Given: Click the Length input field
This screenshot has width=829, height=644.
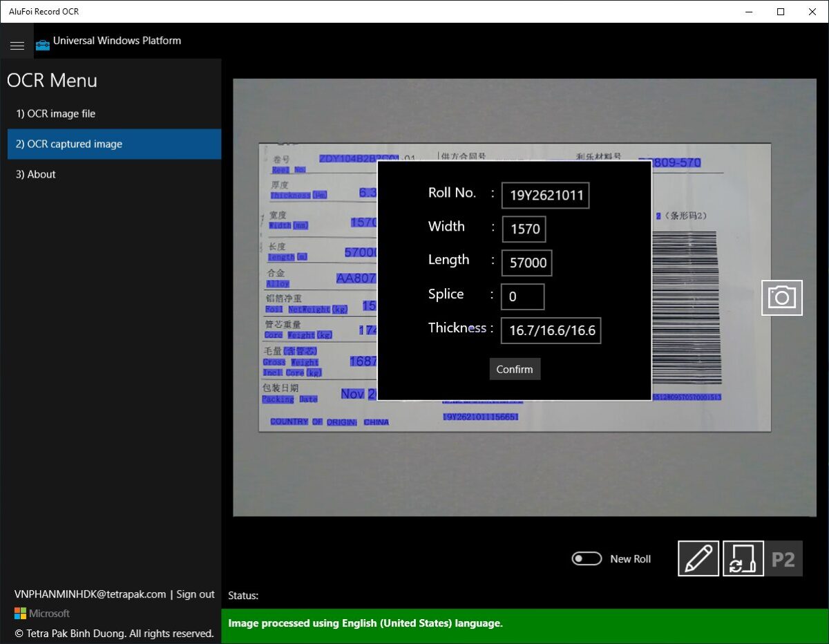Looking at the screenshot, I should coord(528,263).
